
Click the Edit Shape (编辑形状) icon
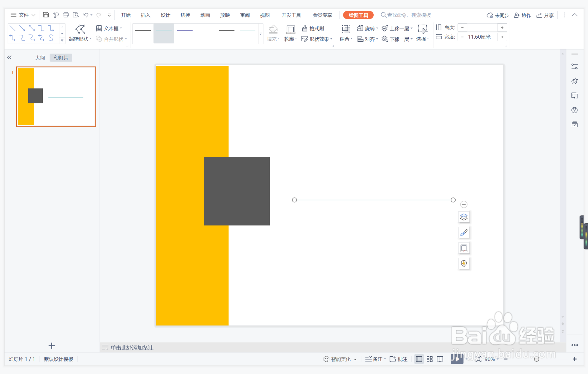80,29
